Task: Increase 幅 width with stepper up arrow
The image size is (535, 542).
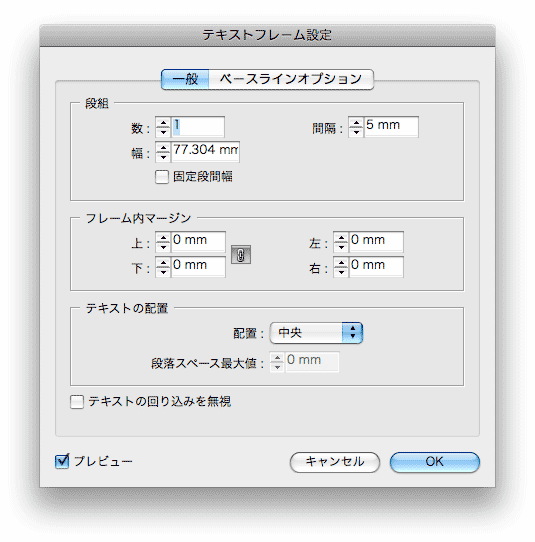Action: pos(163,147)
